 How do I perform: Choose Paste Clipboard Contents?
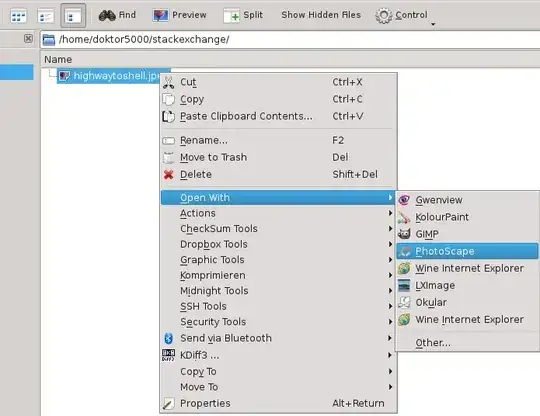(279, 116)
